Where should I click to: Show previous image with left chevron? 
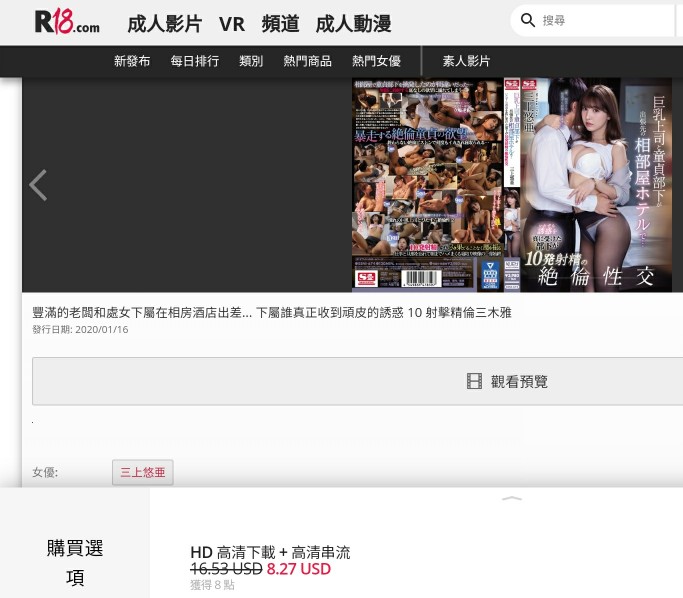38,185
